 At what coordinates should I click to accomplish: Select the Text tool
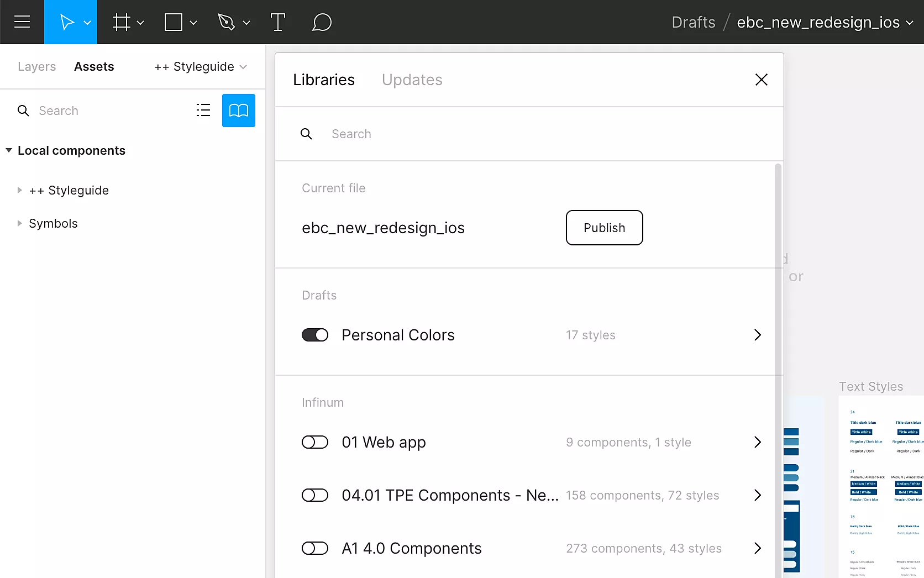click(x=278, y=22)
